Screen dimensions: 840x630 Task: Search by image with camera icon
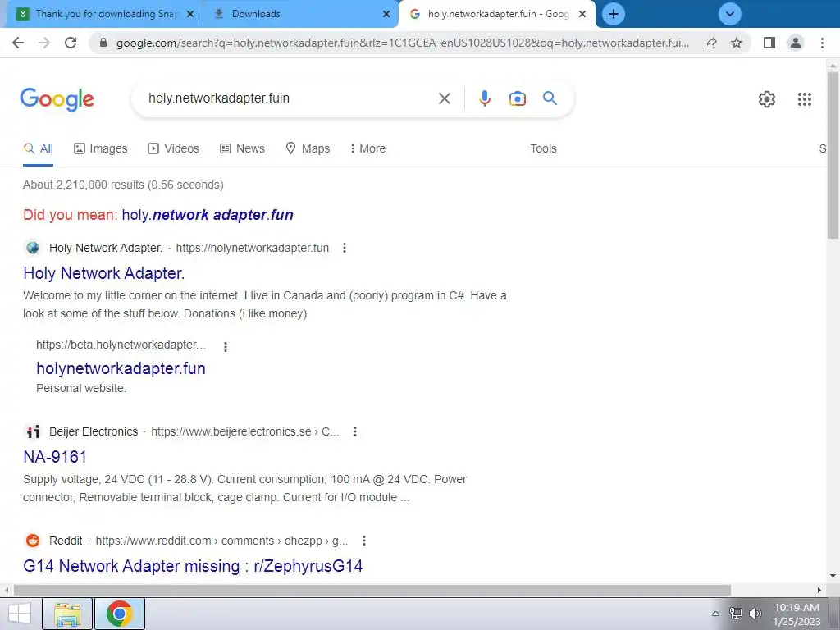click(518, 98)
